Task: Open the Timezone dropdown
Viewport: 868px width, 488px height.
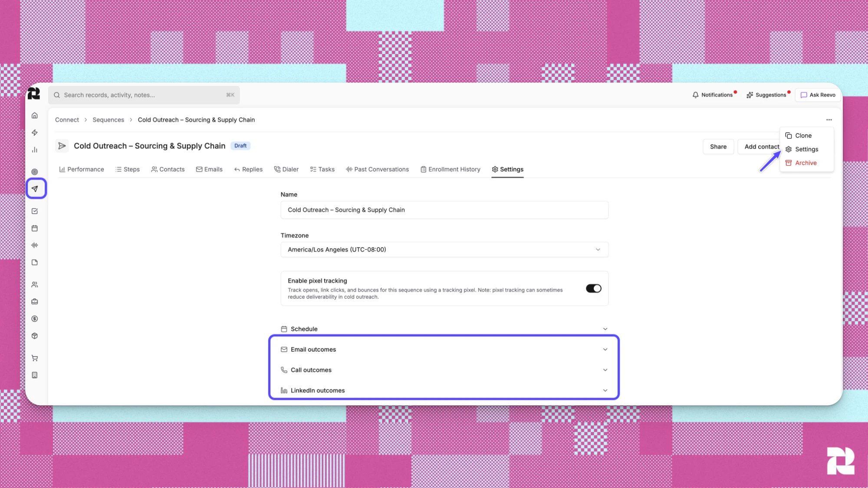Action: click(444, 249)
